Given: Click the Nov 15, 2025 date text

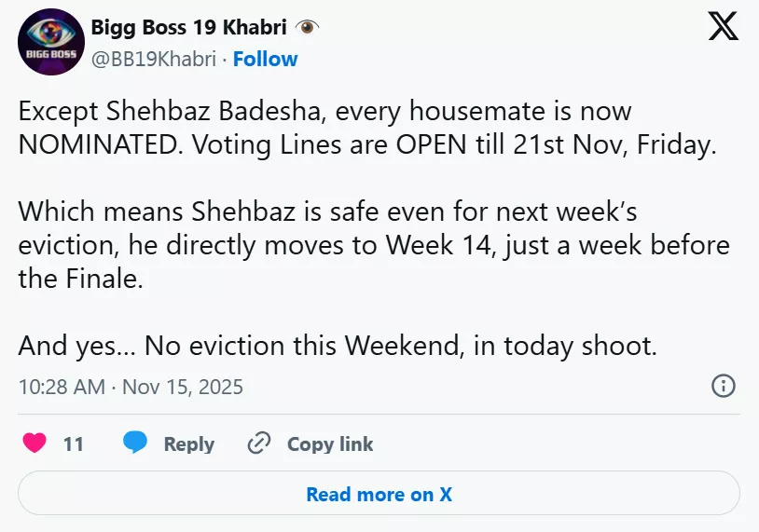Looking at the screenshot, I should pyautogui.click(x=182, y=387).
